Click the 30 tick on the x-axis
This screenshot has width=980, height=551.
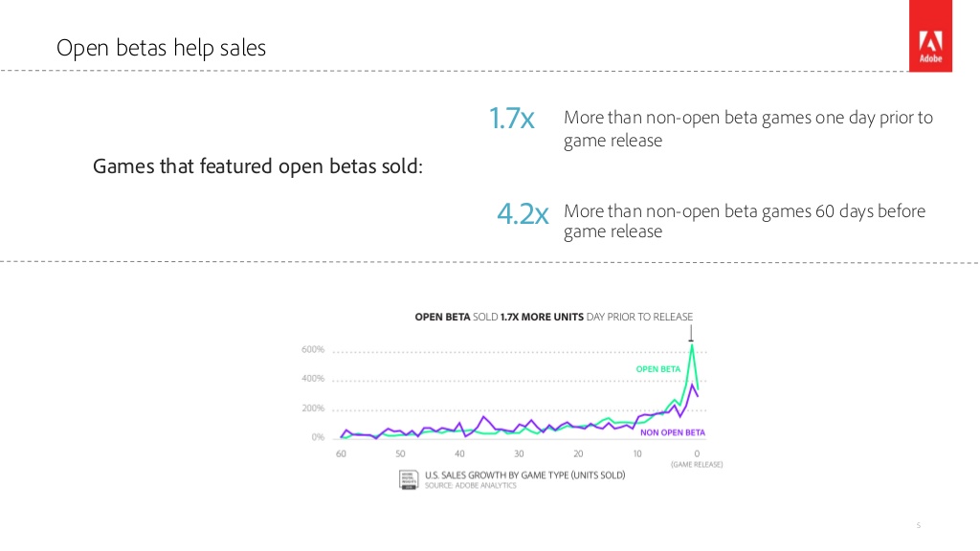pos(519,453)
